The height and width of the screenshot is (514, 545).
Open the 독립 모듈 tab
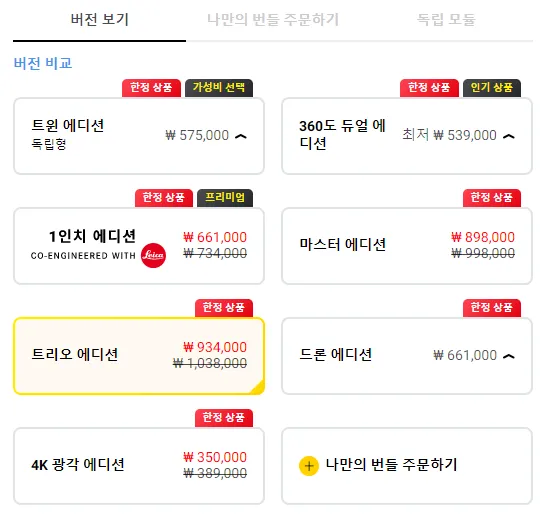(446, 20)
